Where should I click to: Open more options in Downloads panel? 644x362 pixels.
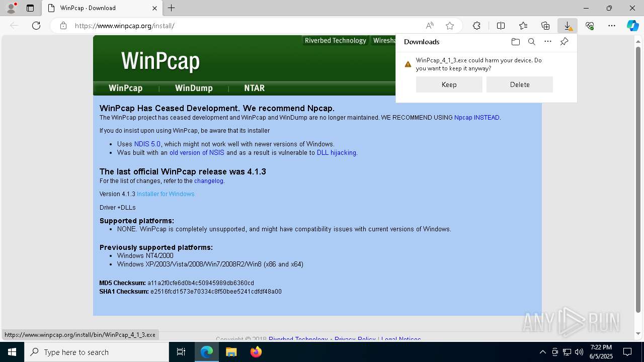[x=548, y=42]
